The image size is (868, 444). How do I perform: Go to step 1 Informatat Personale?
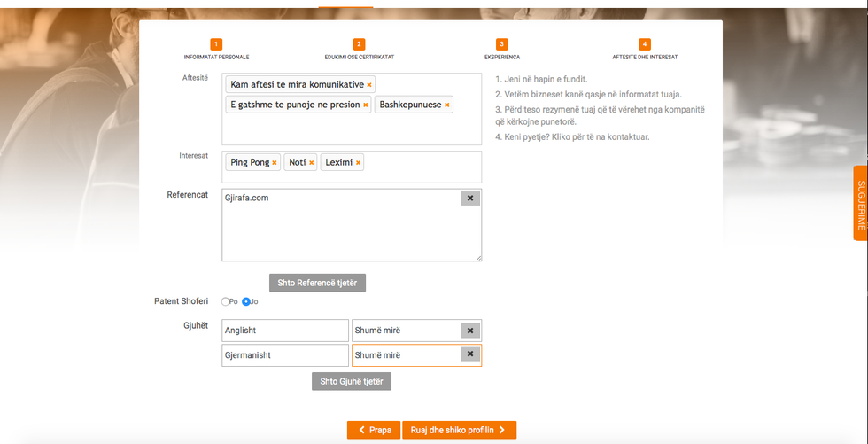[216, 44]
